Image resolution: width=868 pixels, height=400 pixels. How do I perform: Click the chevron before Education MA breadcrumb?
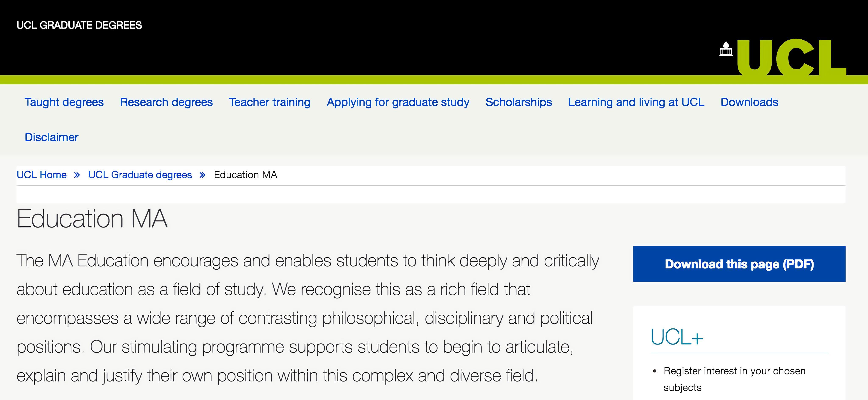(202, 175)
